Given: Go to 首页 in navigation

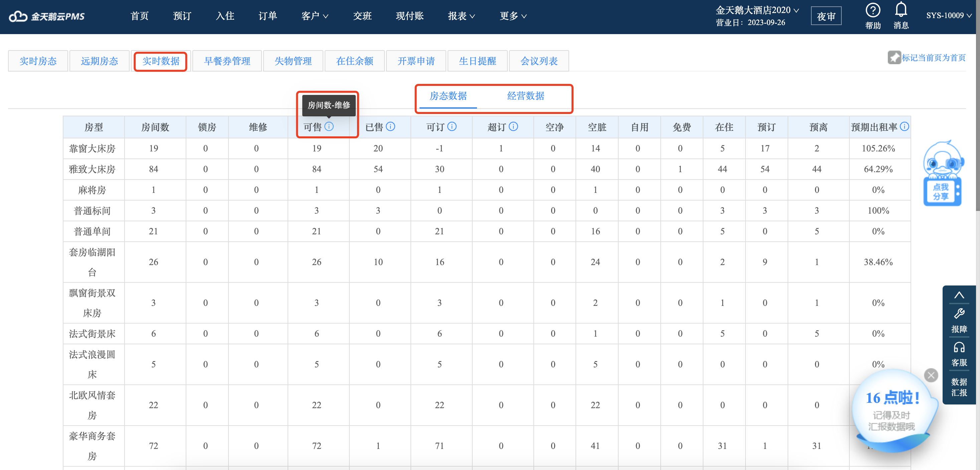Looking at the screenshot, I should click(x=139, y=16).
